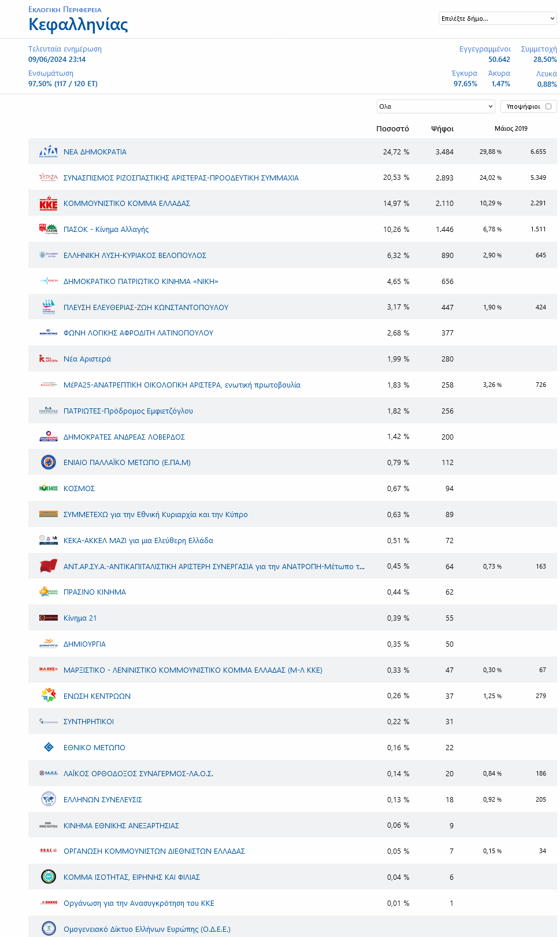Open the ΝΕΑ ΔΗΜΟΚΡΑΤΙΑ party link

[x=95, y=152]
